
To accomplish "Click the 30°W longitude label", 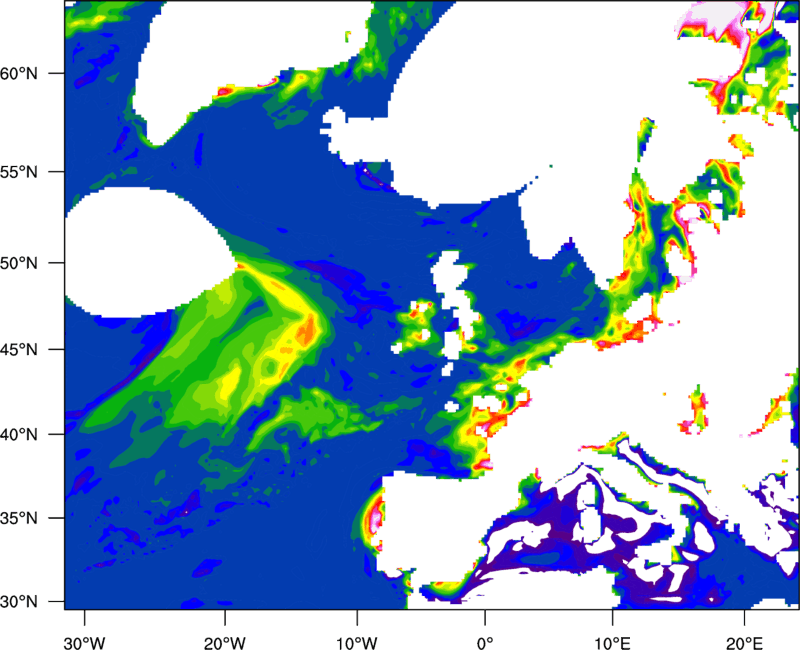I will (84, 643).
